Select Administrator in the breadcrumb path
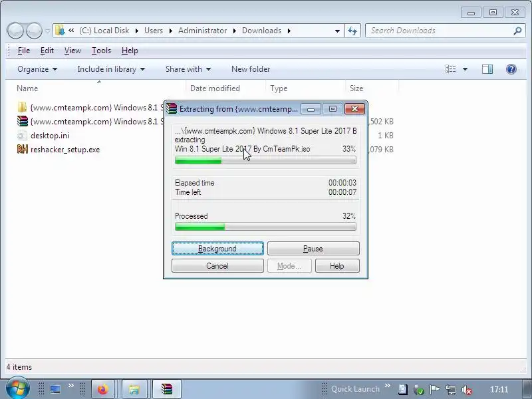The image size is (532, 399). 203,31
